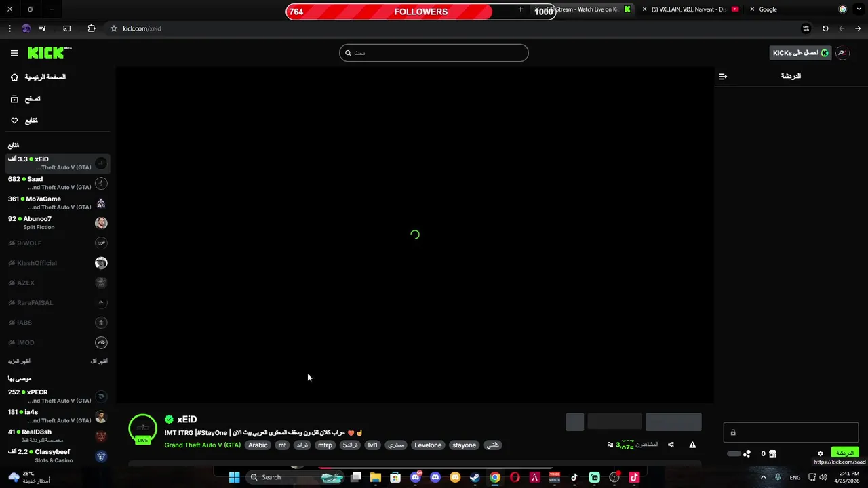Open متابع following in sidebar

(x=24, y=121)
